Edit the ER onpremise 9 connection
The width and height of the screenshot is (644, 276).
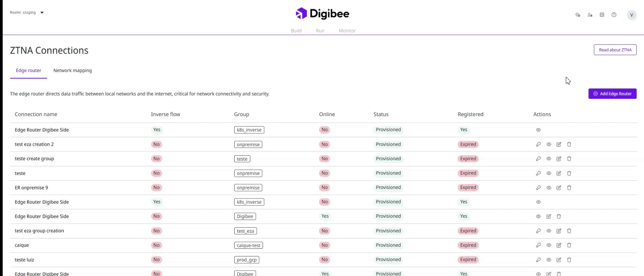click(x=559, y=188)
